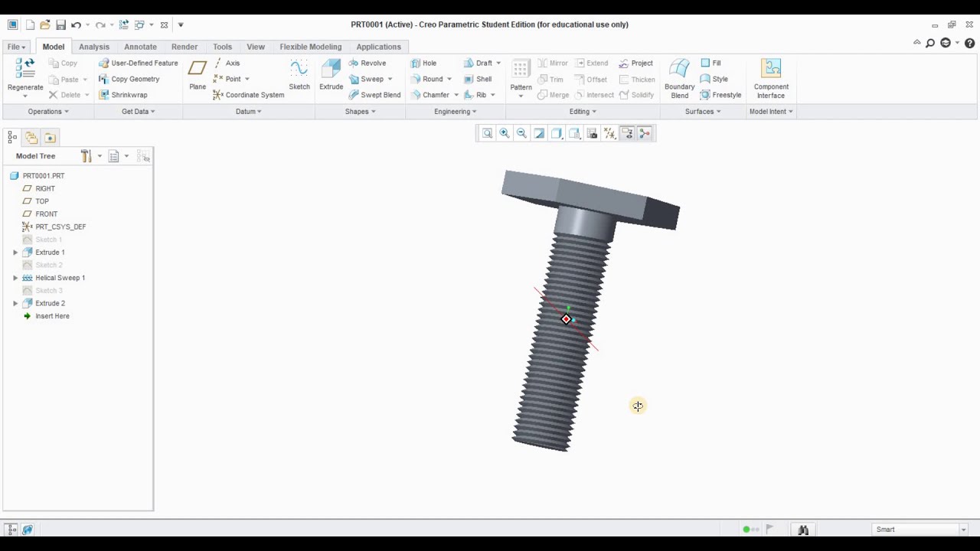Expand the Helical Sweep 1 node
Screen dimensions: 980x551
tap(15, 278)
